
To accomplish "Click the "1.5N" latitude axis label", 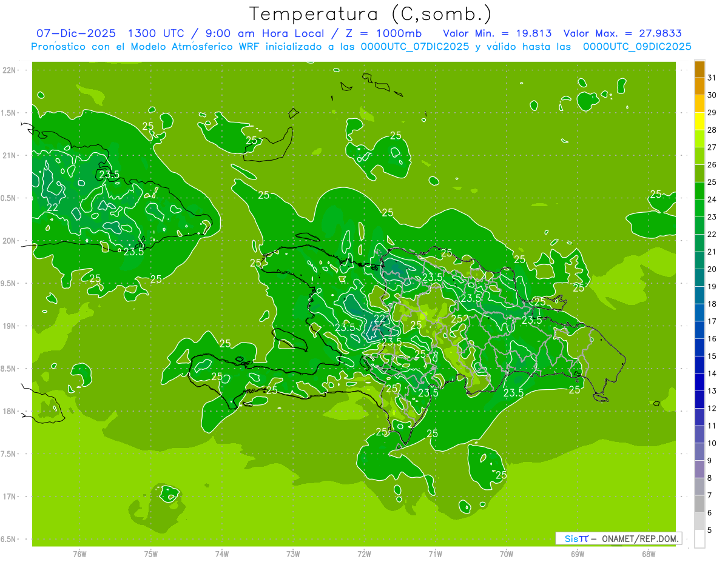I will point(10,113).
